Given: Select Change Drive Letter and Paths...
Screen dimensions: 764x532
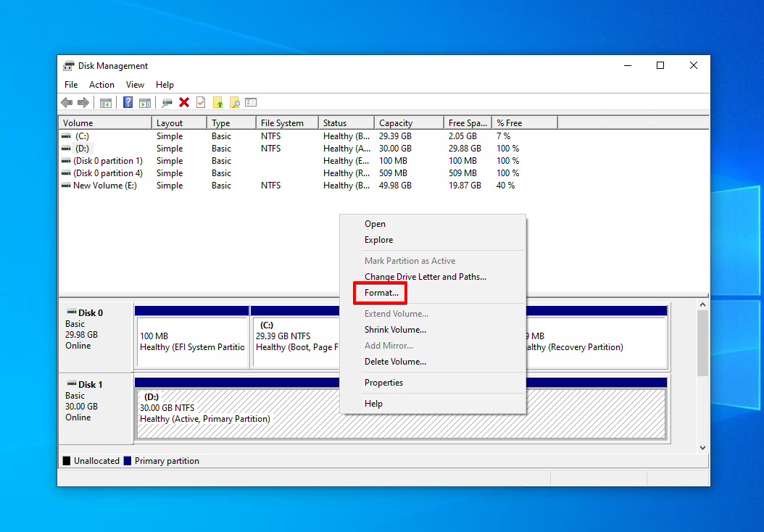Looking at the screenshot, I should point(425,277).
